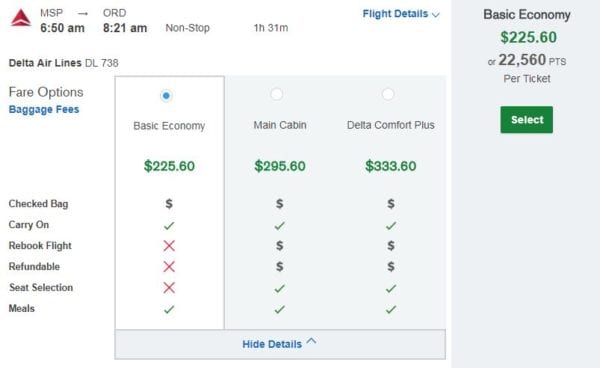Click the $295.60 Main Cabin price
Image resolution: width=600 pixels, height=368 pixels.
click(x=280, y=166)
